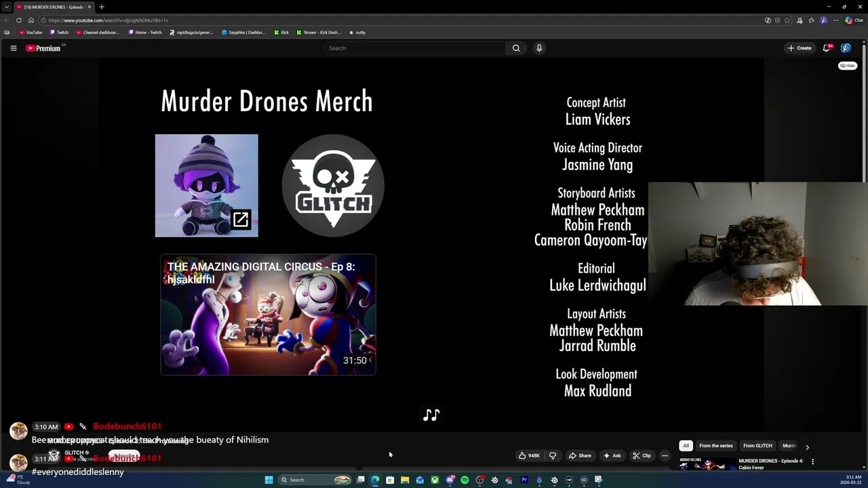Open File Explorer in the taskbar
The image size is (868, 488).
[x=405, y=480]
